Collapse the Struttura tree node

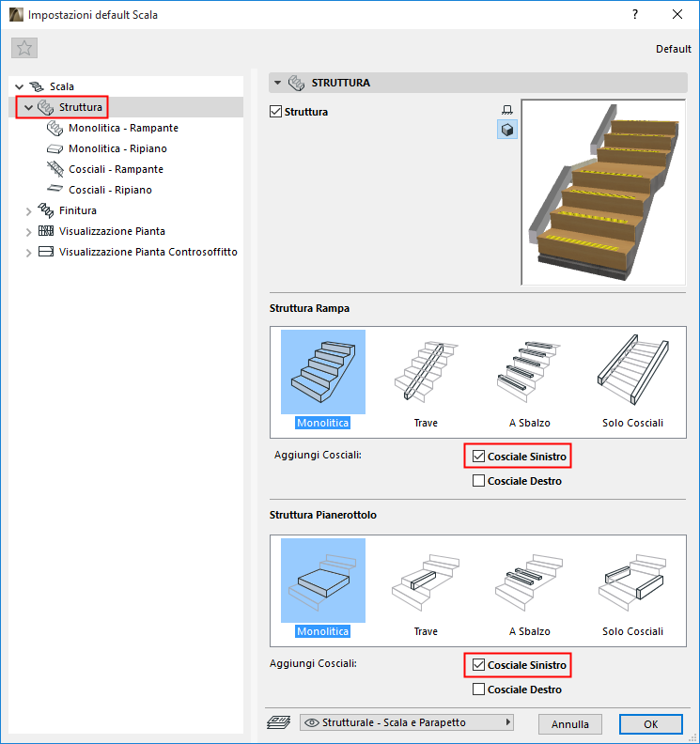click(x=28, y=108)
